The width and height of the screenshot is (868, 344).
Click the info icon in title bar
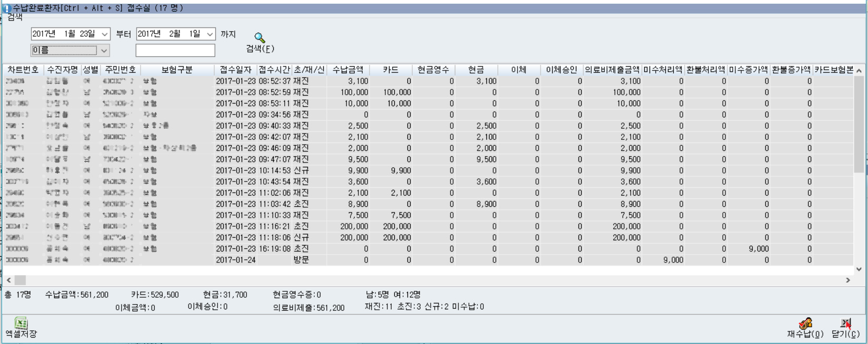[7, 8]
